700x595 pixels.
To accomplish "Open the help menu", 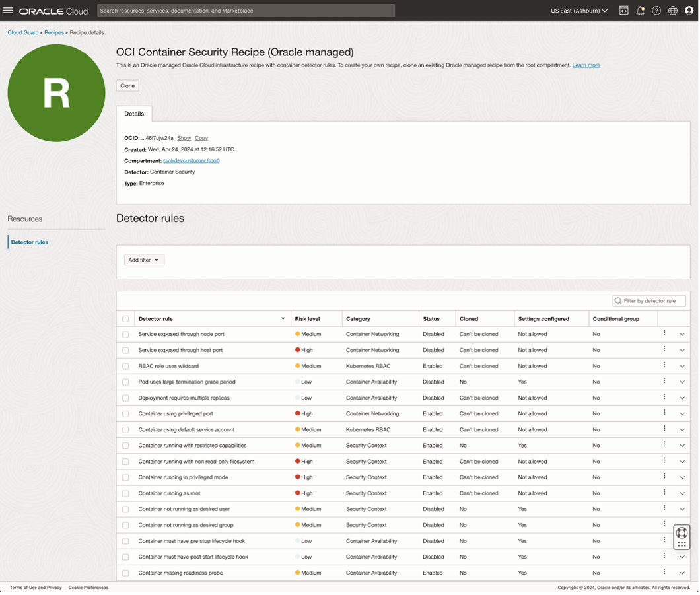I will coord(656,10).
